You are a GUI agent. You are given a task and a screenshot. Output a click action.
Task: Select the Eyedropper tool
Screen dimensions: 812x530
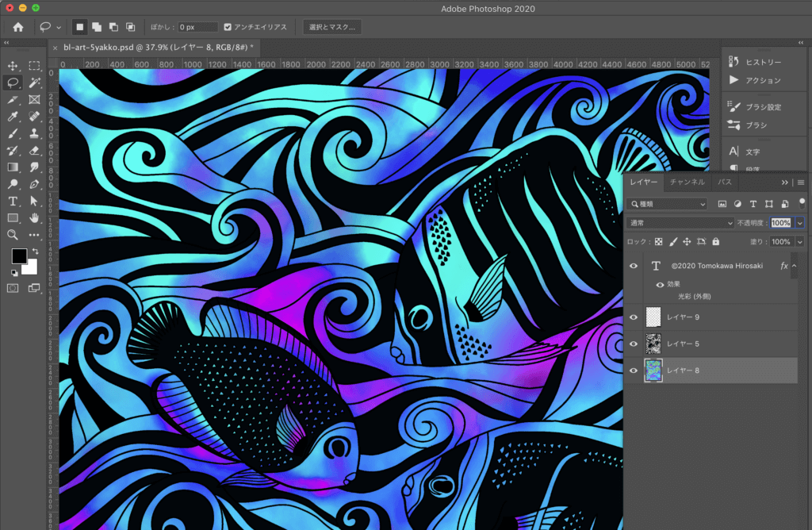(13, 117)
